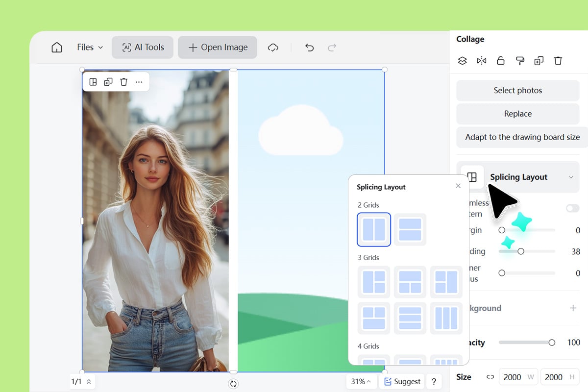The height and width of the screenshot is (392, 588).
Task: Open more options in floating canvas toolbar
Action: [139, 82]
